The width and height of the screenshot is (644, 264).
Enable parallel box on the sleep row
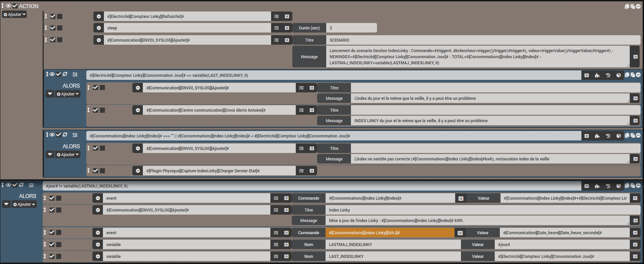tap(60, 28)
